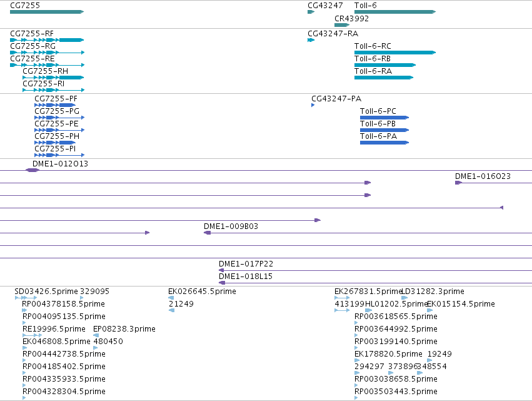Select the Toll-6-RC transcript bar

(x=395, y=53)
